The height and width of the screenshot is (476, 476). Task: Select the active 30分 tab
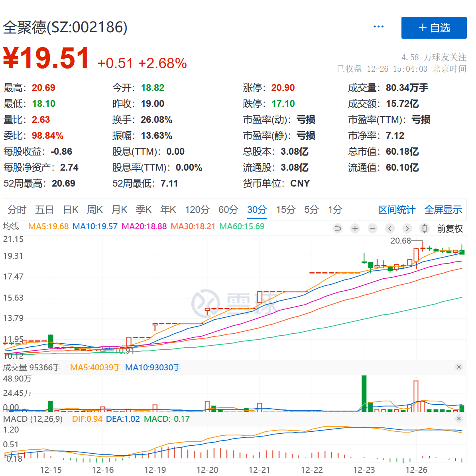257,209
